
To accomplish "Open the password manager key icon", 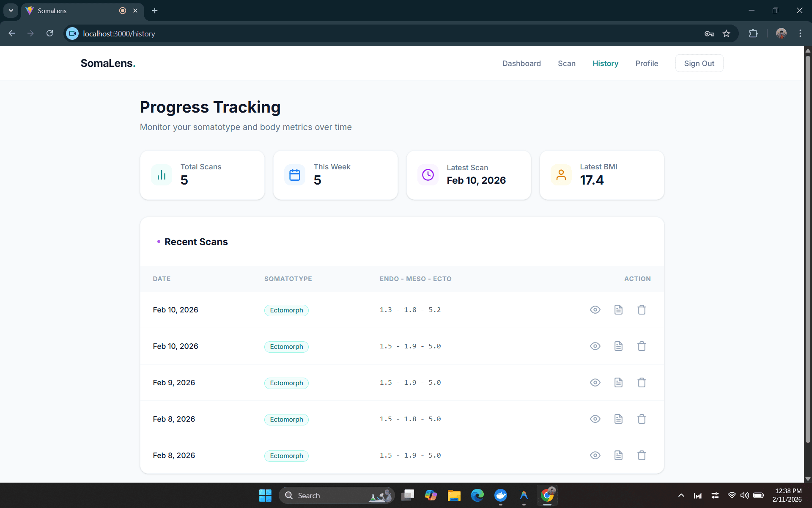I will click(709, 34).
